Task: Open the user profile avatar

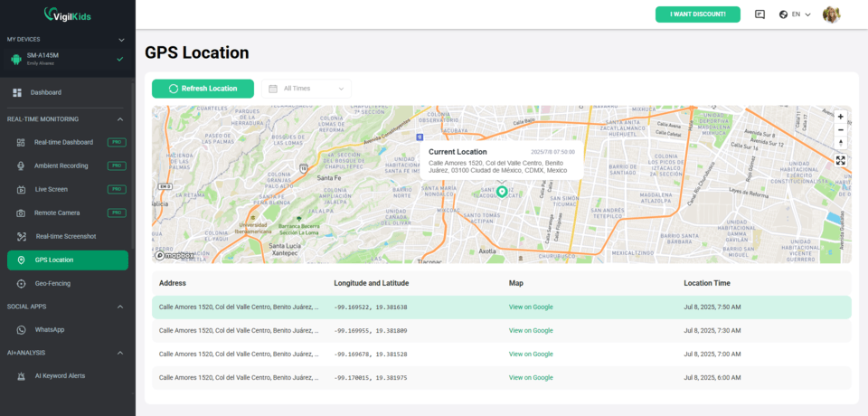Action: [832, 14]
